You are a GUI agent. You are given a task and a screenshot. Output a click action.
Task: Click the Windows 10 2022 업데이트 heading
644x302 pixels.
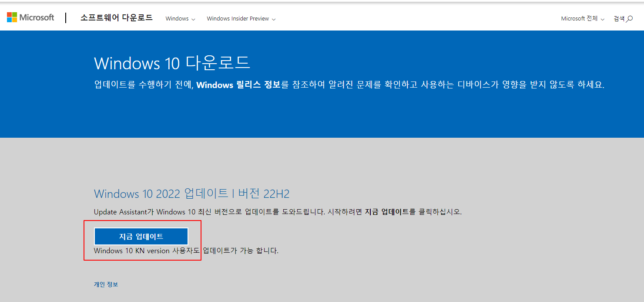pyautogui.click(x=192, y=193)
